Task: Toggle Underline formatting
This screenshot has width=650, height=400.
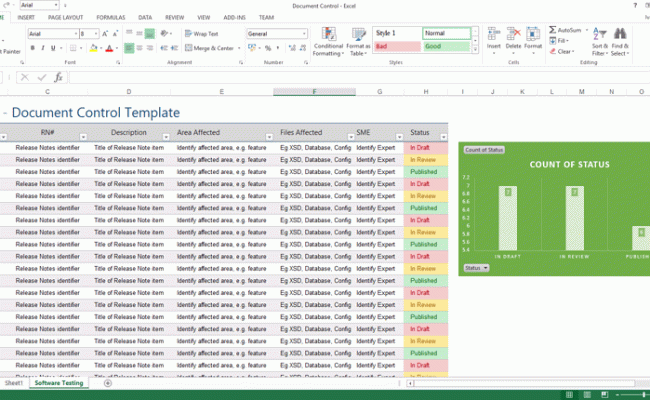Action: (53, 48)
